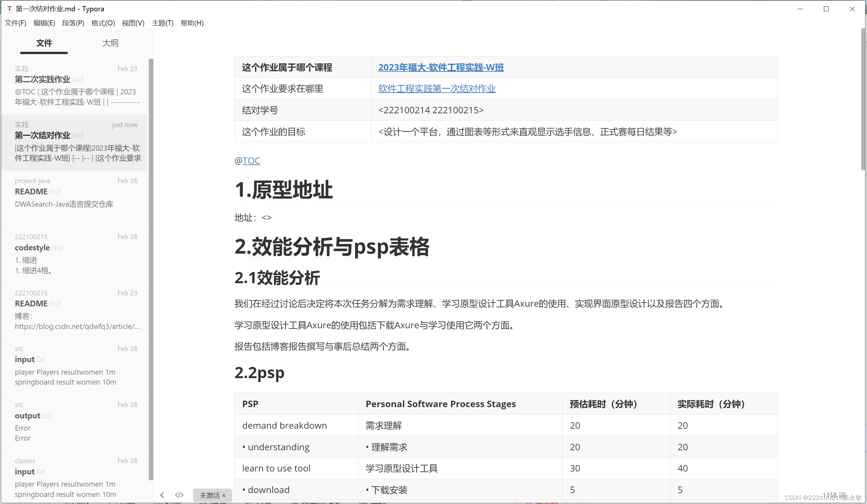Viewport: 867px width, 504px height.
Task: Click the TOC link
Action: point(251,161)
